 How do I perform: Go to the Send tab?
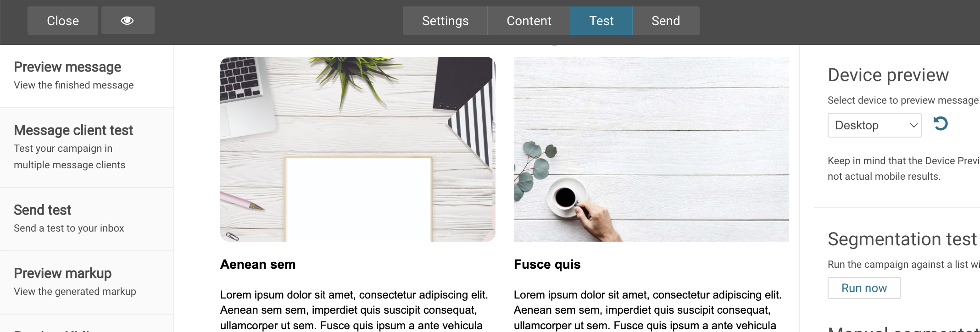(666, 21)
